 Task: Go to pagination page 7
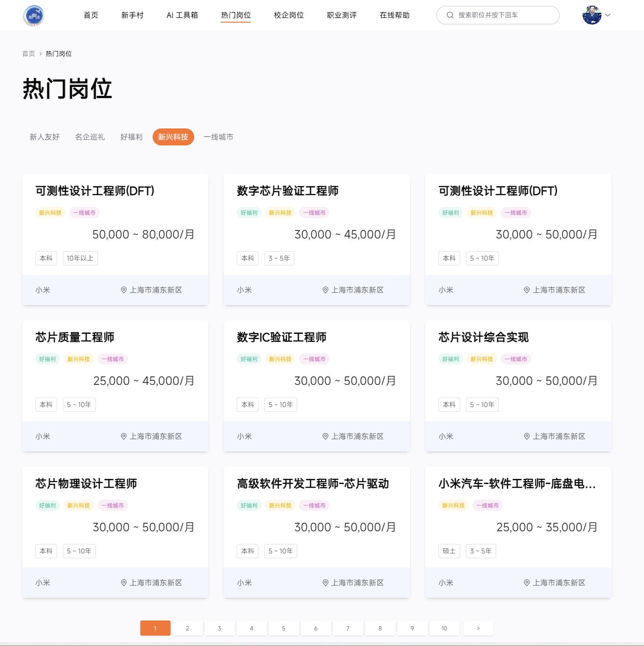[x=348, y=628]
